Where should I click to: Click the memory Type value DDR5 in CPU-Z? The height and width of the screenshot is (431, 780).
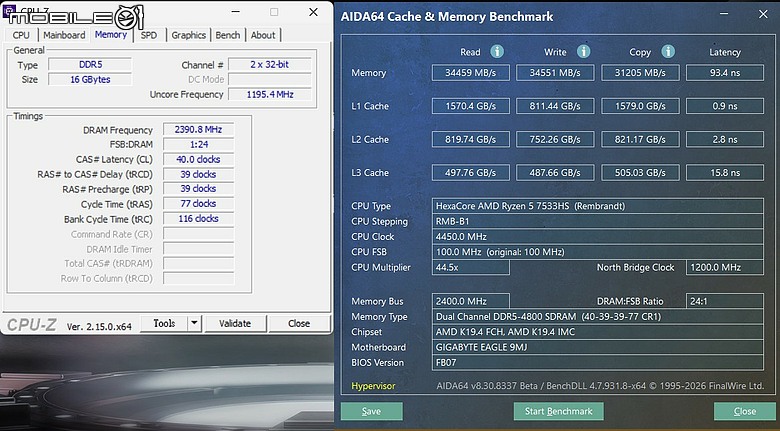click(x=90, y=65)
